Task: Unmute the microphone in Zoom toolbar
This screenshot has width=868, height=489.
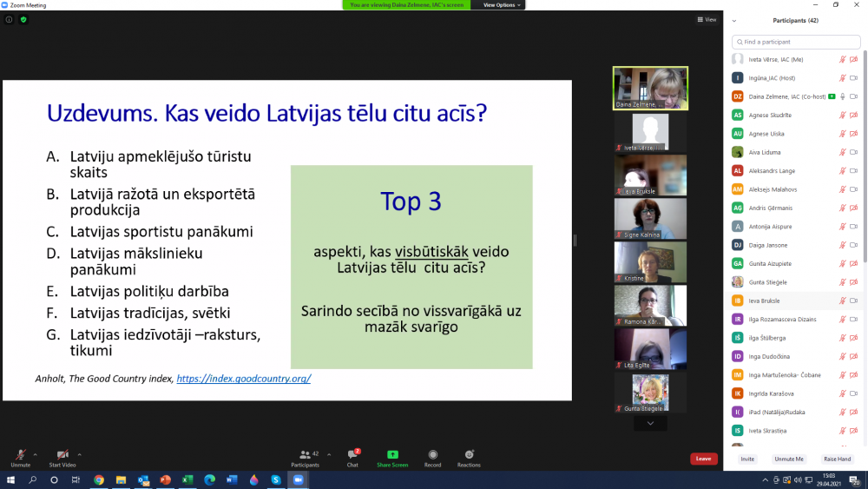Action: [x=19, y=455]
